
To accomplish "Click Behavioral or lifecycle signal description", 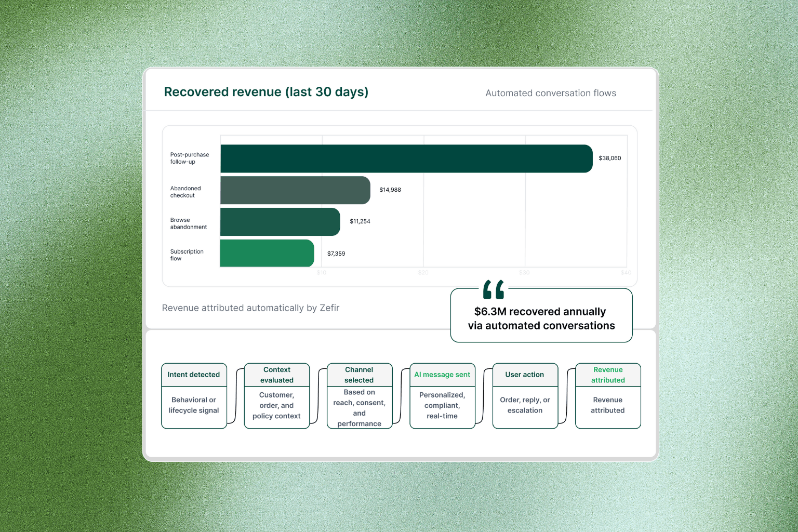I will pyautogui.click(x=194, y=405).
